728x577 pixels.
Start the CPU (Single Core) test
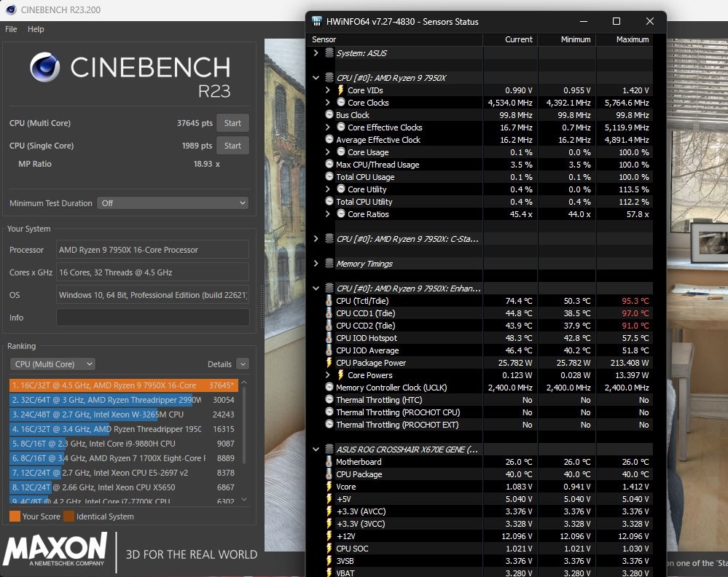coord(232,146)
